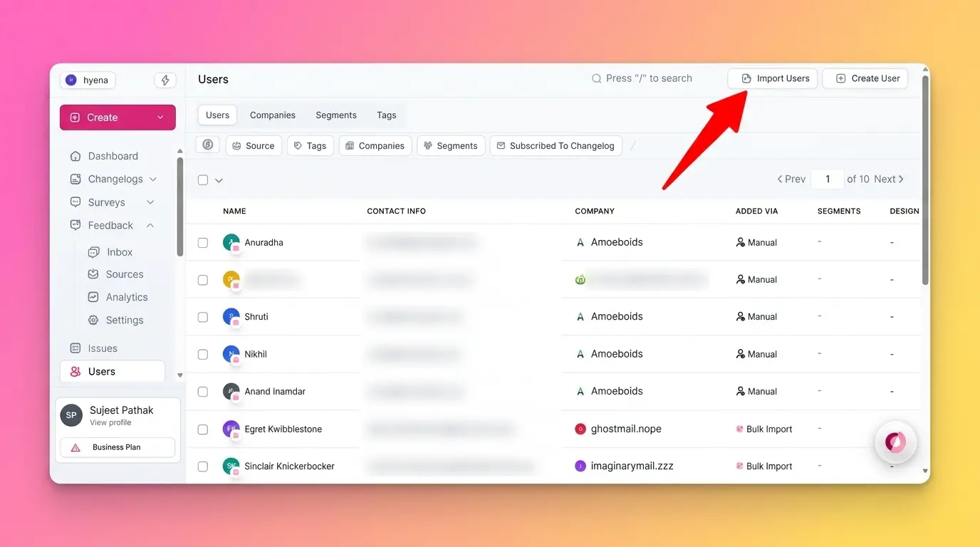Screen dimensions: 980x547
Task: Go to Issues in sidebar
Action: tap(103, 348)
